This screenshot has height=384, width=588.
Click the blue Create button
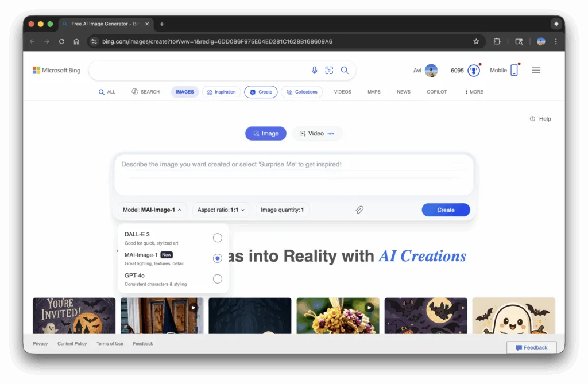[446, 210]
